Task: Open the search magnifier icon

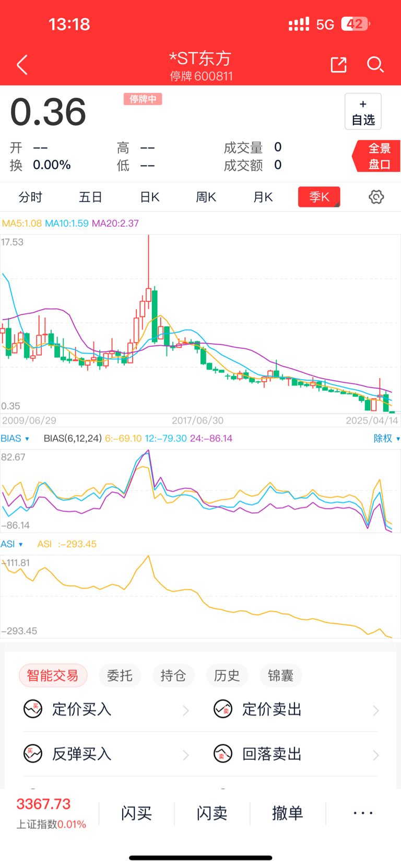Action: point(375,65)
